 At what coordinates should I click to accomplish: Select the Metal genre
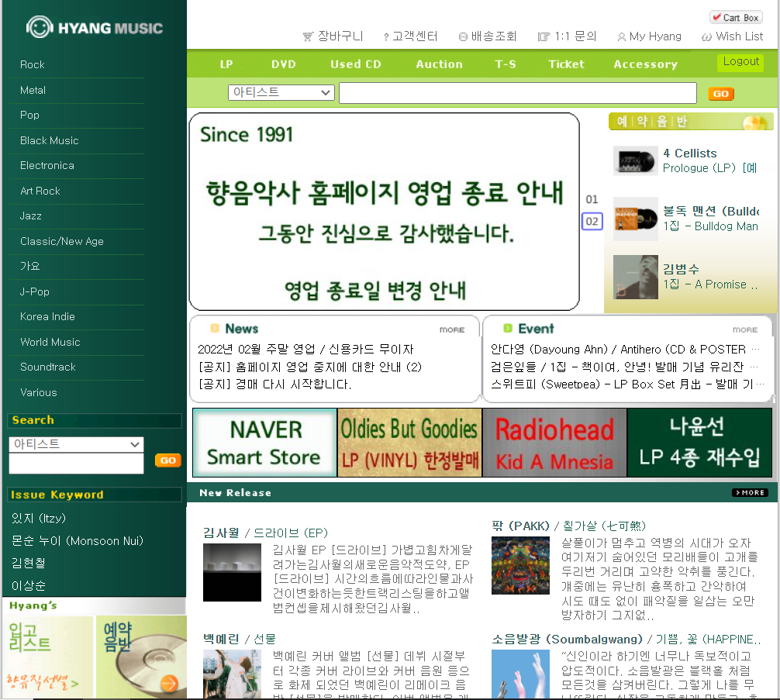point(33,90)
